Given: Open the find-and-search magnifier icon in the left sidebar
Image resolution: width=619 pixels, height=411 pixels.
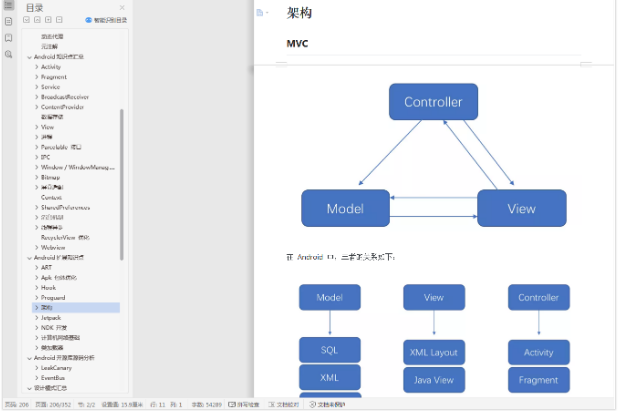Looking at the screenshot, I should [8, 54].
